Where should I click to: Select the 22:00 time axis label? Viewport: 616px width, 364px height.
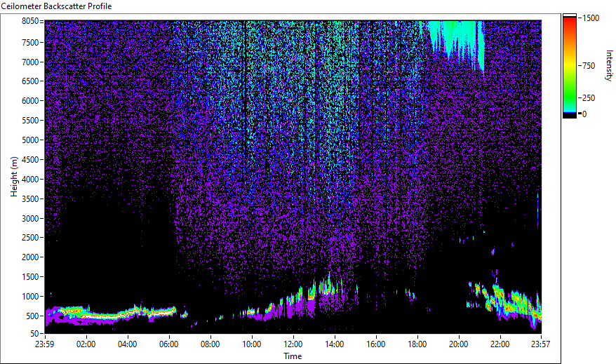tap(500, 344)
